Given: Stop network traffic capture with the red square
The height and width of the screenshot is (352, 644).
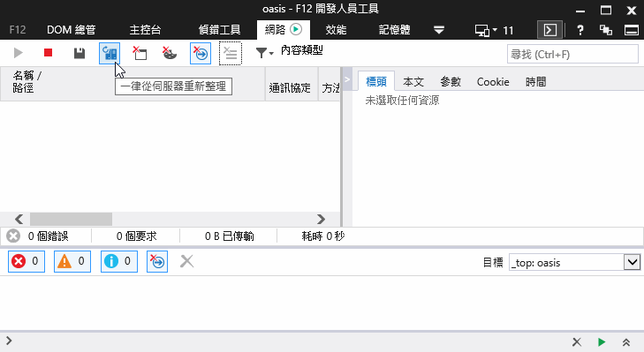Looking at the screenshot, I should (48, 53).
